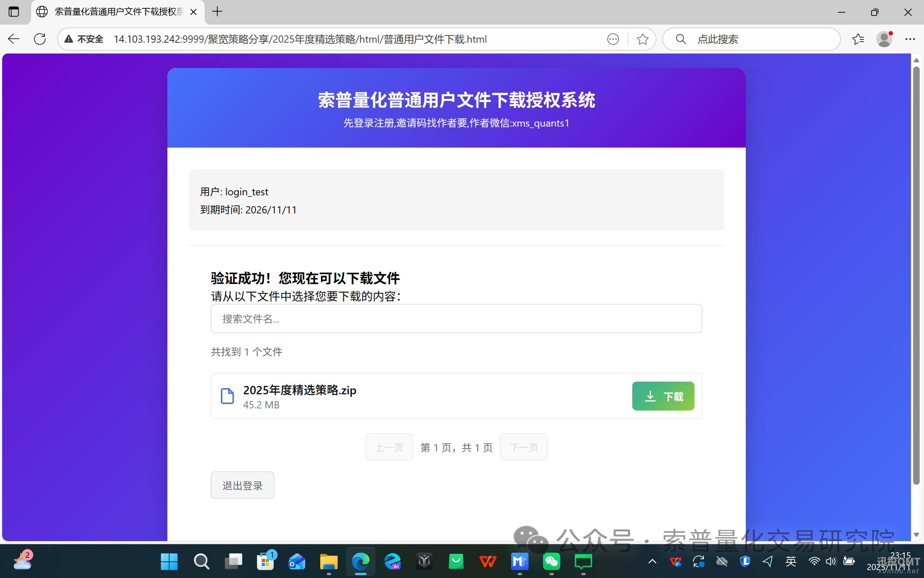Open WeChat from the taskbar
This screenshot has height=578, width=924.
551,561
